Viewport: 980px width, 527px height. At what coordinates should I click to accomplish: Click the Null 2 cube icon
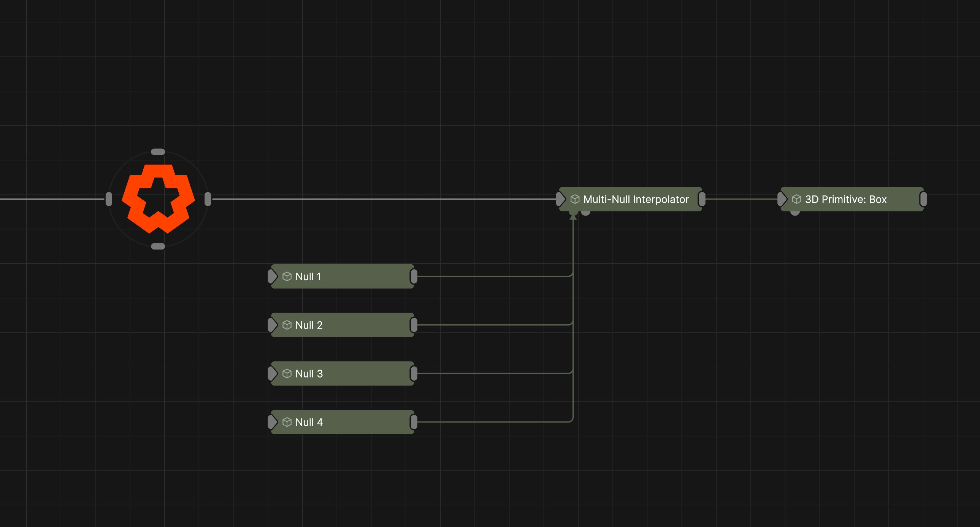pyautogui.click(x=287, y=325)
